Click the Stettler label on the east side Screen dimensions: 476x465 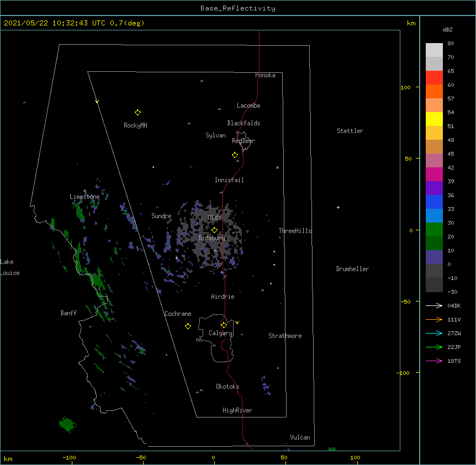(350, 131)
